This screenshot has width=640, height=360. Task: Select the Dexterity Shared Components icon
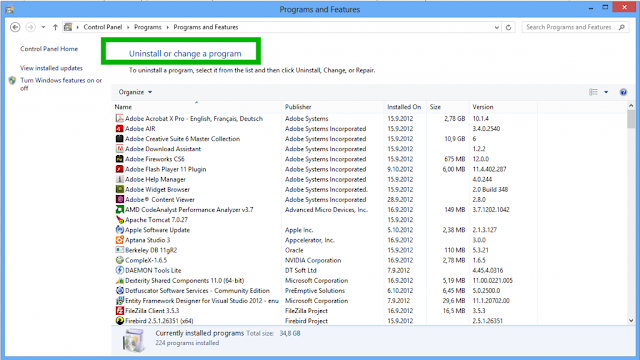tap(119, 280)
